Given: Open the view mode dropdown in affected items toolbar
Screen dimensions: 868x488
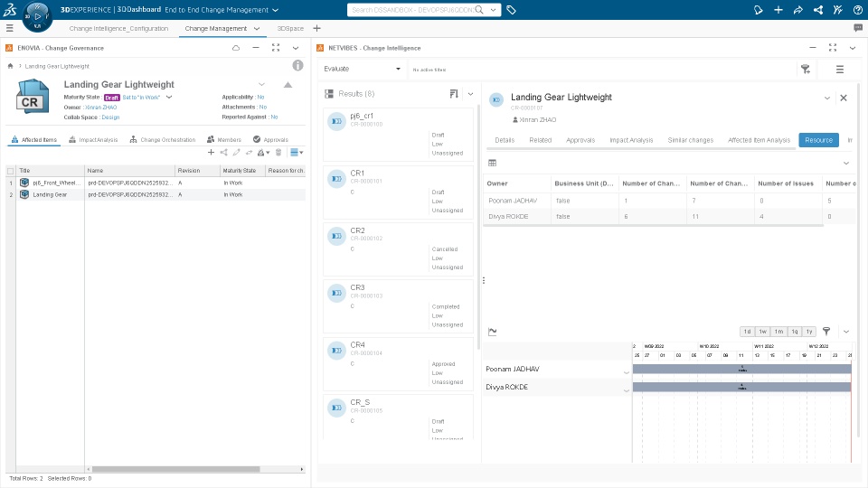Looking at the screenshot, I should [x=297, y=152].
